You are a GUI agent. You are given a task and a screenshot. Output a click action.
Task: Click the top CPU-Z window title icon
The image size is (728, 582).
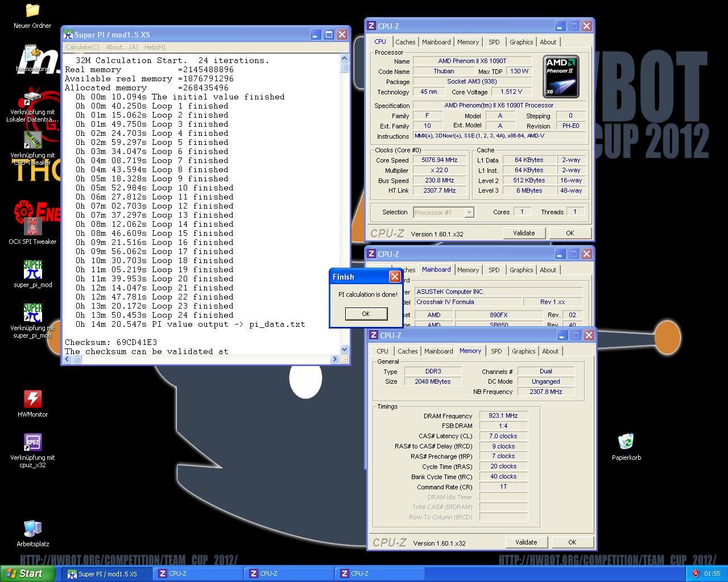[x=371, y=26]
